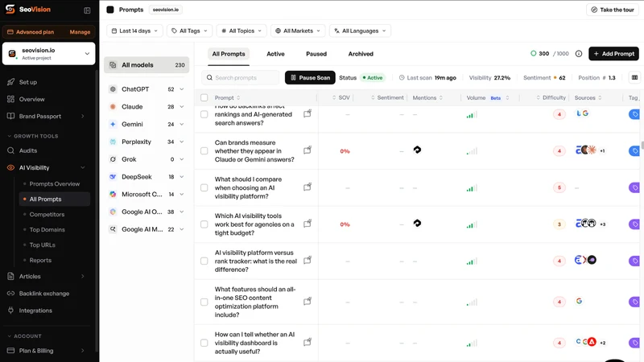Open the All Topics dropdown
This screenshot has width=644, height=362.
tap(242, 31)
